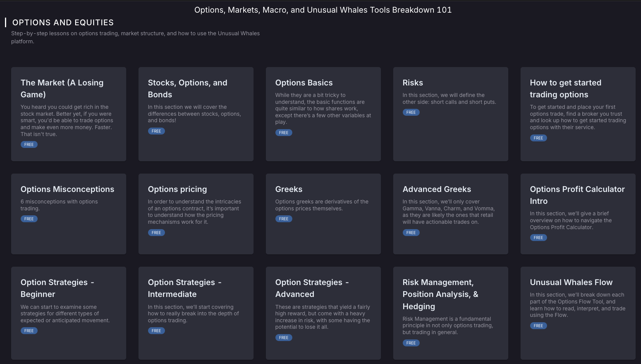This screenshot has width=641, height=364.
Task: Open "Option Strategies - Advanced" lesson title
Action: click(312, 288)
